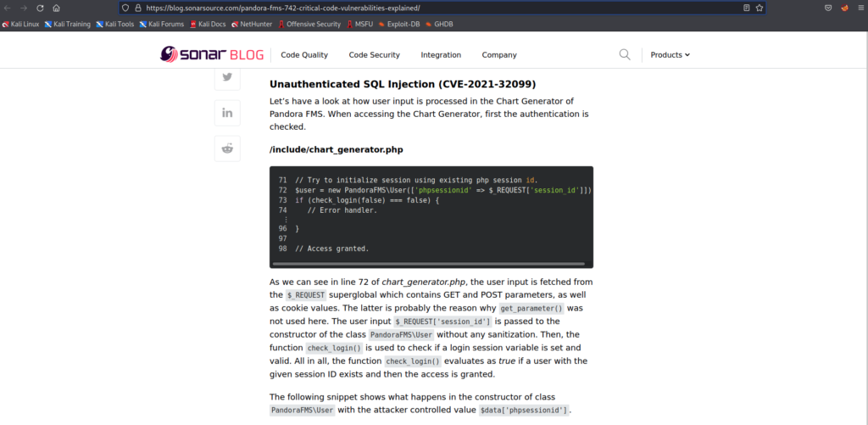Image resolution: width=868 pixels, height=425 pixels.
Task: Click the inline code get_parameter()
Action: pos(531,309)
